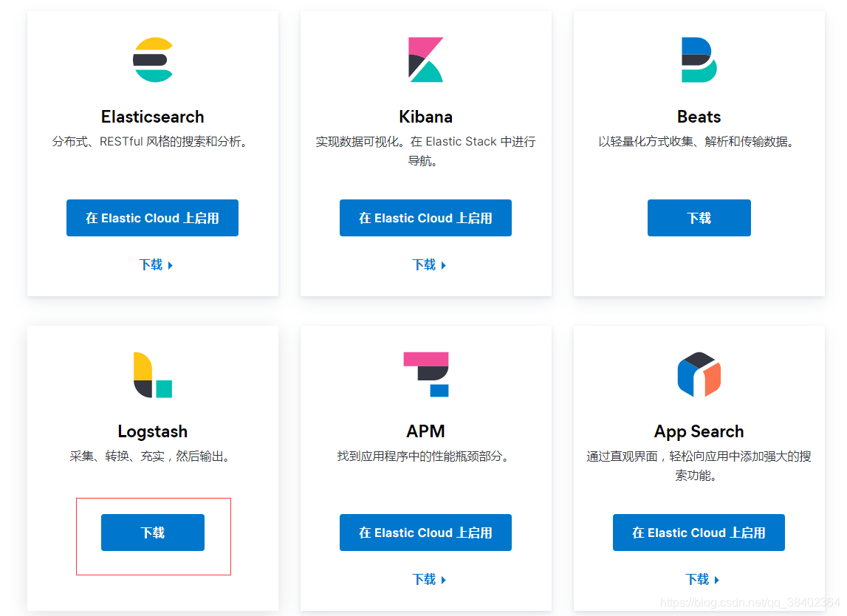Expand the Elasticsearch 下载 arrow link
The height and width of the screenshot is (616, 847).
(156, 264)
